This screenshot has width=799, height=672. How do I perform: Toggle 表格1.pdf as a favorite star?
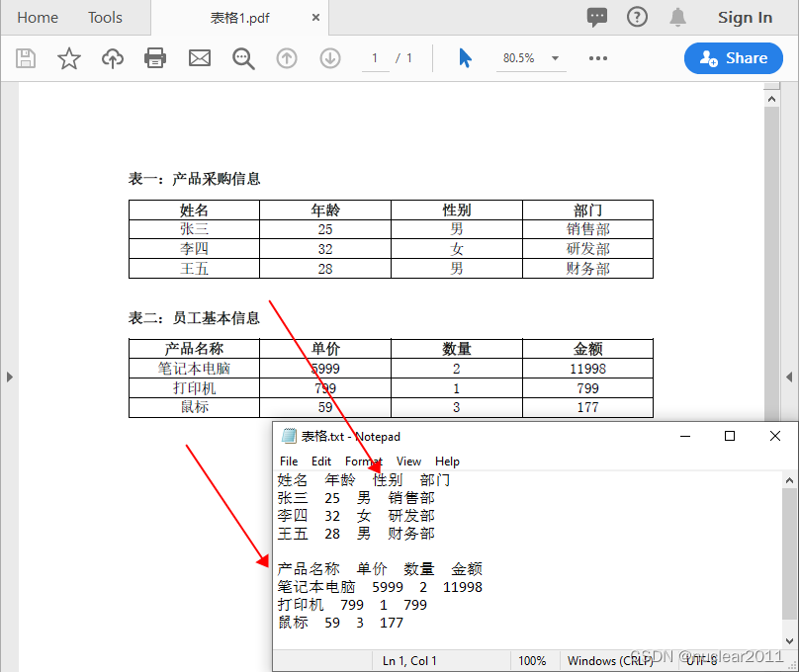click(x=69, y=58)
